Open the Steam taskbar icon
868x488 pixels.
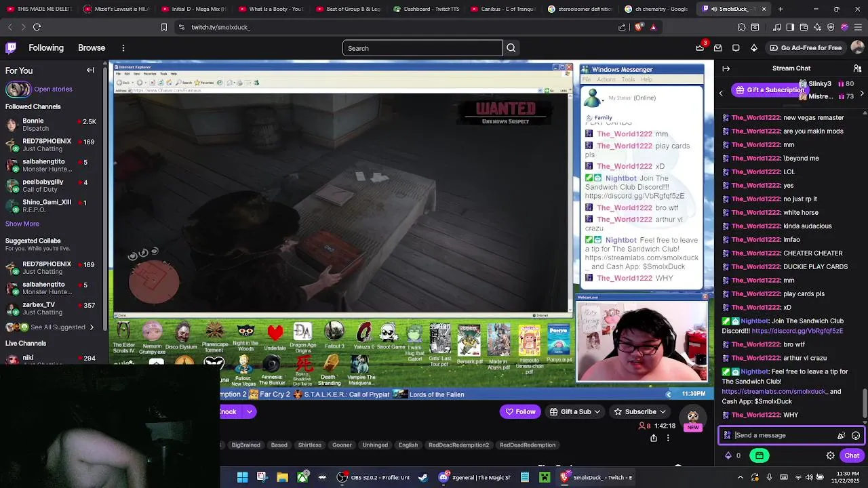coord(423,477)
